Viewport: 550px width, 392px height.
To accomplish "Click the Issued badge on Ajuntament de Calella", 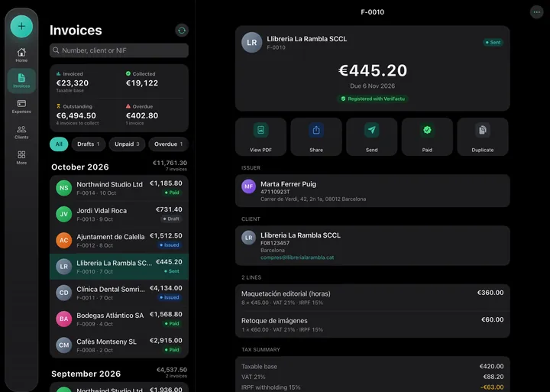I will [x=170, y=245].
